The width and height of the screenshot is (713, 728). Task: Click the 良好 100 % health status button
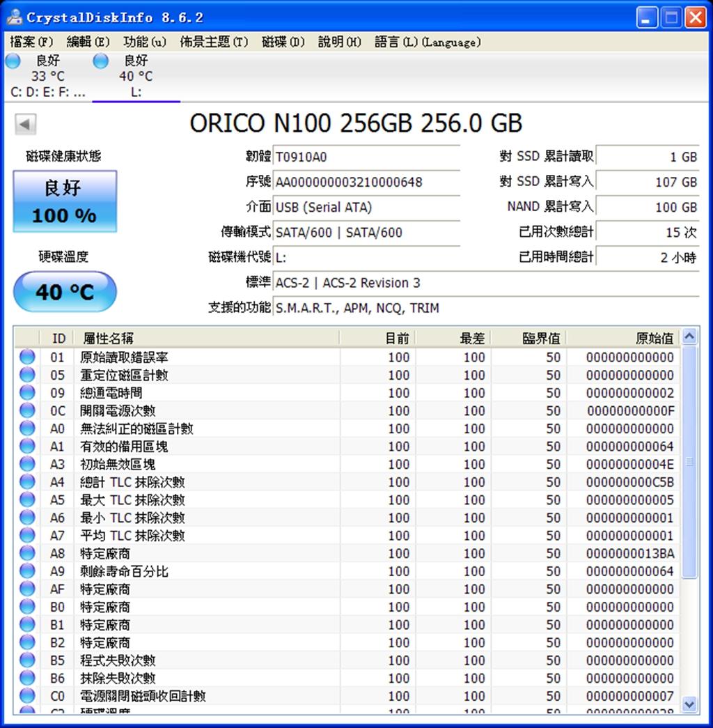click(x=65, y=202)
